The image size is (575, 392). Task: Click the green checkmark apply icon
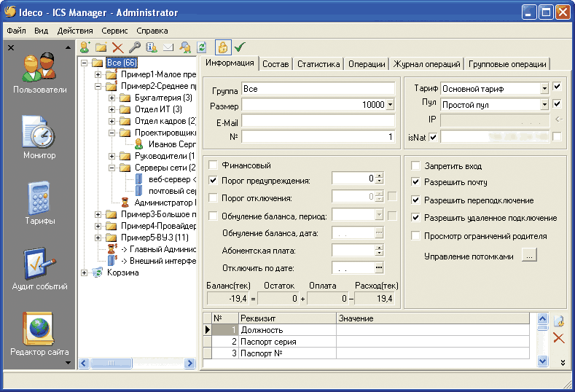pyautogui.click(x=240, y=47)
